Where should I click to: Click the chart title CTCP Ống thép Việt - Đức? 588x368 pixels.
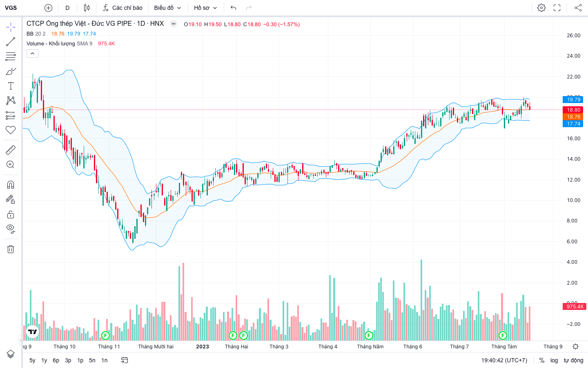click(95, 24)
